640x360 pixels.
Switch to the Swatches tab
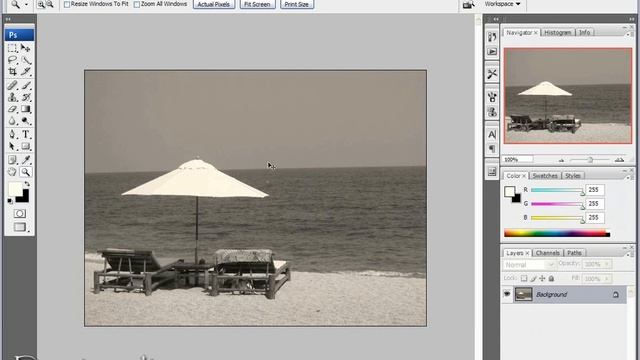(545, 176)
